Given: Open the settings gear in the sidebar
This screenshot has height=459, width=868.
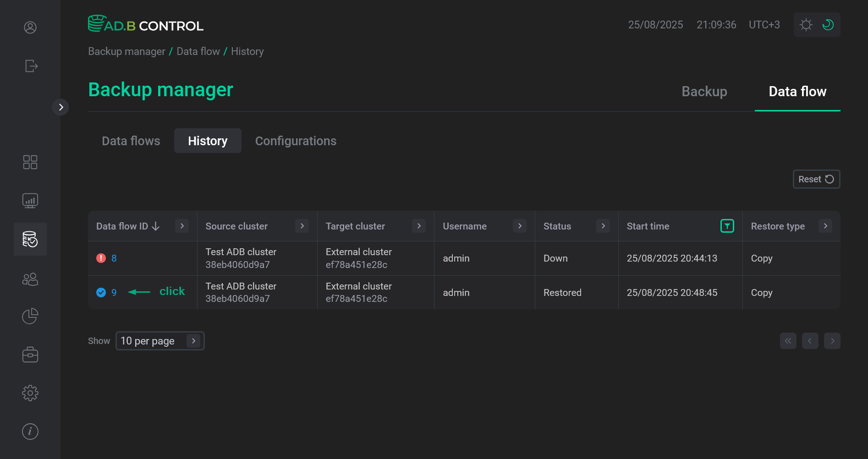Looking at the screenshot, I should pyautogui.click(x=30, y=393).
